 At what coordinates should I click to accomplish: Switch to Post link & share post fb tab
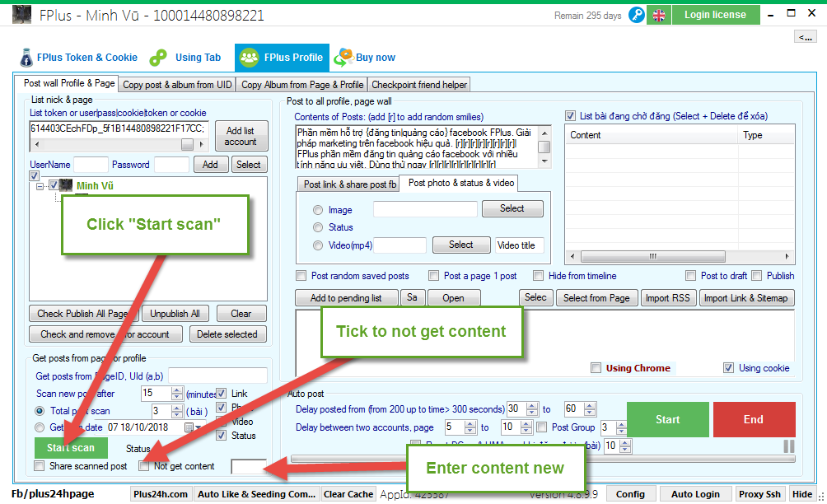coord(350,184)
